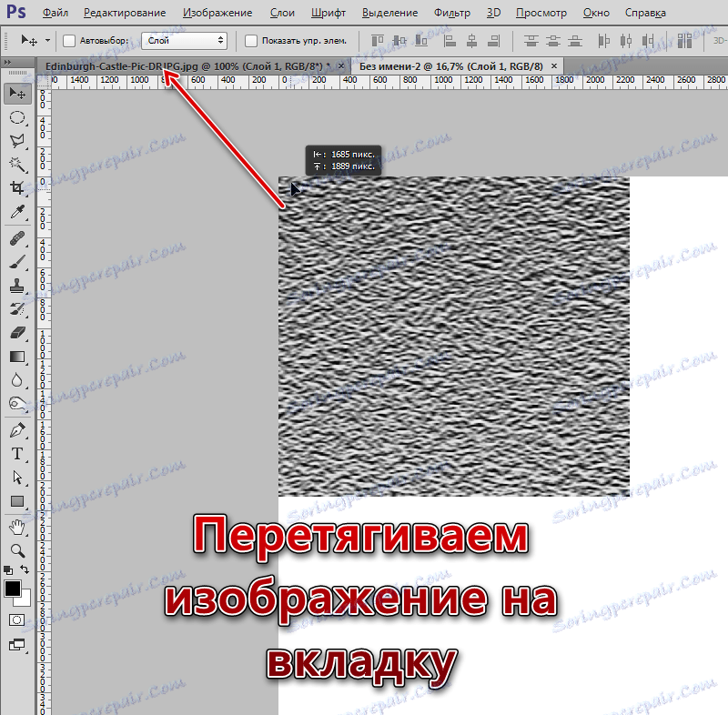728x715 pixels.
Task: Open the Просмотр menu
Action: click(541, 13)
